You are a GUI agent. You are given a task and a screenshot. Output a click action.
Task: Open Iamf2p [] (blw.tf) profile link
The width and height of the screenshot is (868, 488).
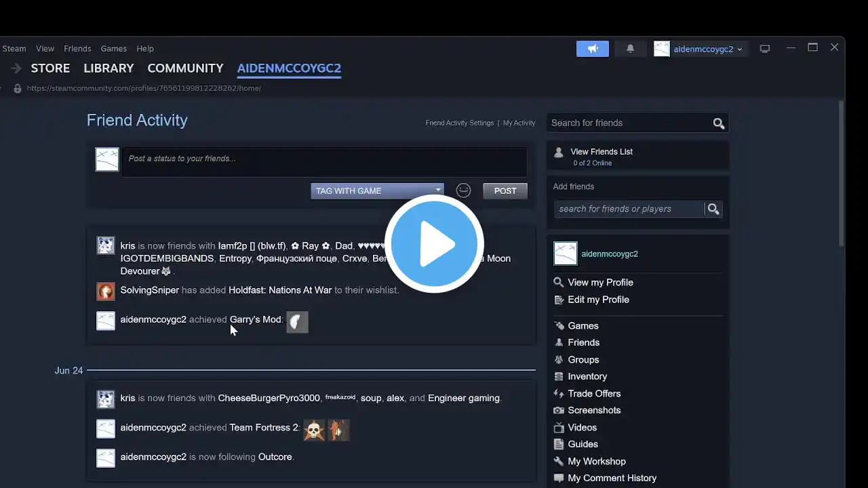tap(252, 246)
